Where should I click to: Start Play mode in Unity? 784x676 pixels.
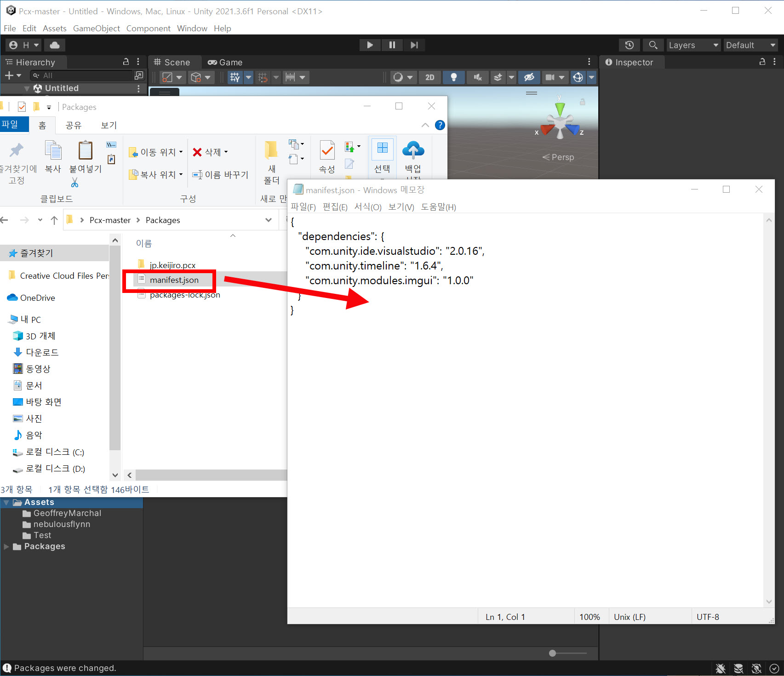pos(370,45)
